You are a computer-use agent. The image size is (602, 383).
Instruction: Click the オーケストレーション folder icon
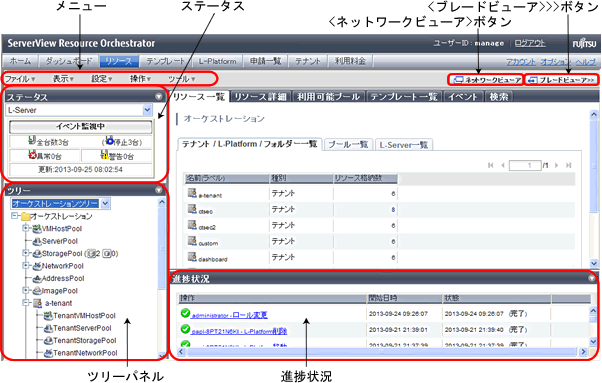tap(26, 216)
